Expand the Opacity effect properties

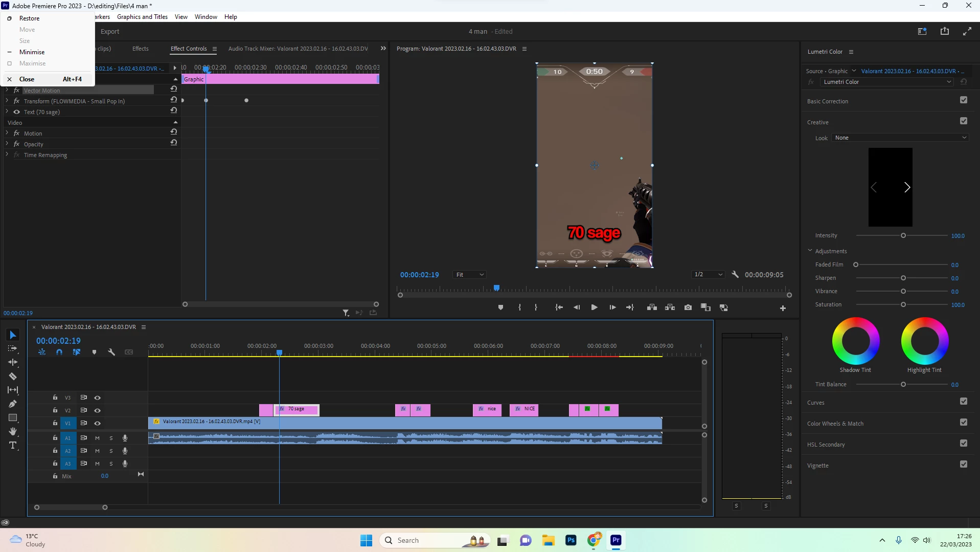tap(7, 144)
